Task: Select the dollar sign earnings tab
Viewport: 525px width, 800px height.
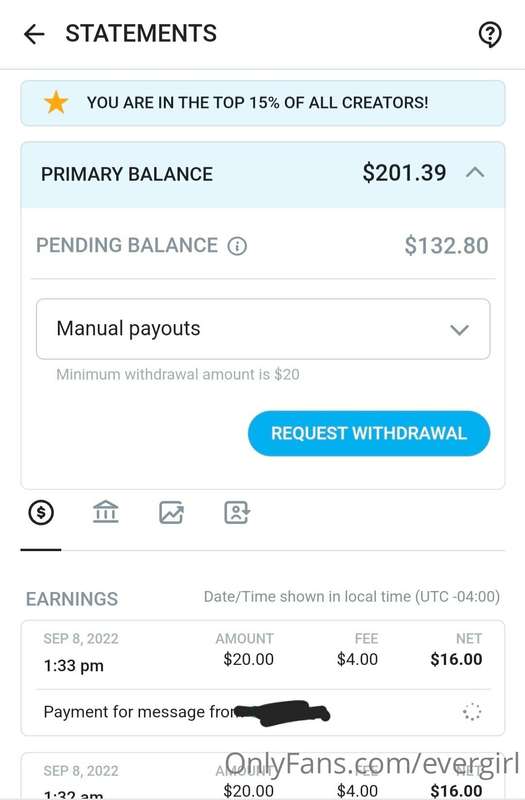Action: tap(41, 512)
